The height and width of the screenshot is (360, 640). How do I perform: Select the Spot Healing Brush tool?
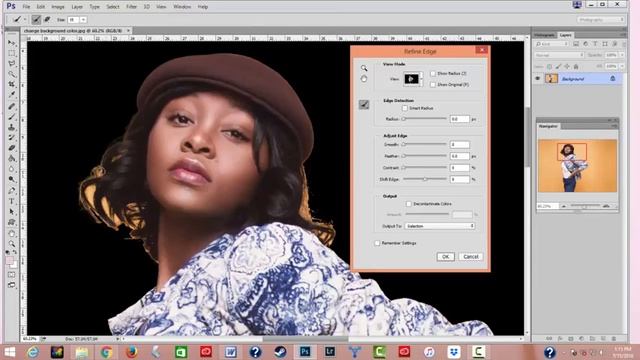pyautogui.click(x=12, y=107)
